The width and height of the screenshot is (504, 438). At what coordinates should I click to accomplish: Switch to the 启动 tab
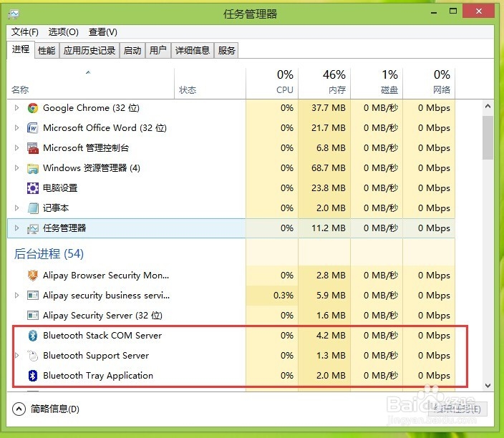click(x=132, y=50)
